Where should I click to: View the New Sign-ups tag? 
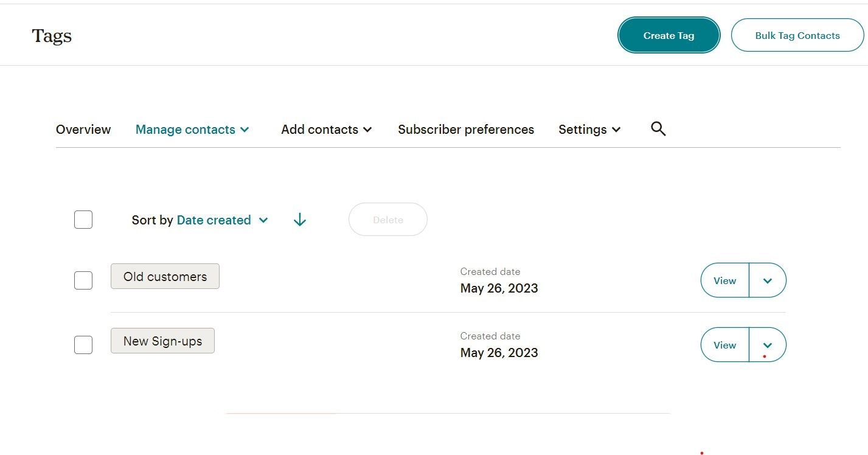[x=724, y=345]
